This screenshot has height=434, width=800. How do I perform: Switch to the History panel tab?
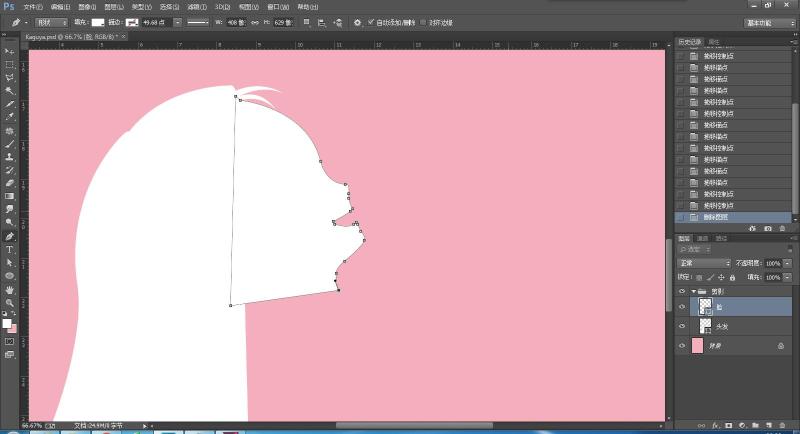(690, 42)
